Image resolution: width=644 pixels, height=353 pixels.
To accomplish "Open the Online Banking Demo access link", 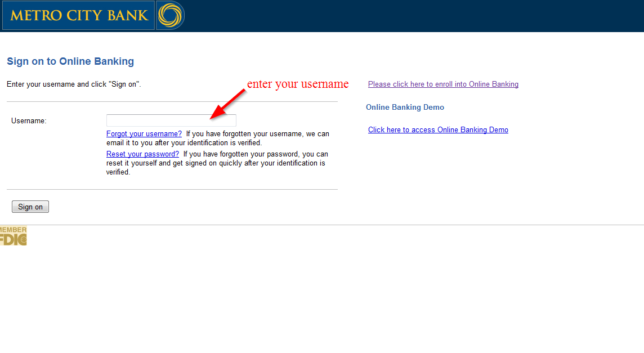I will pos(438,130).
